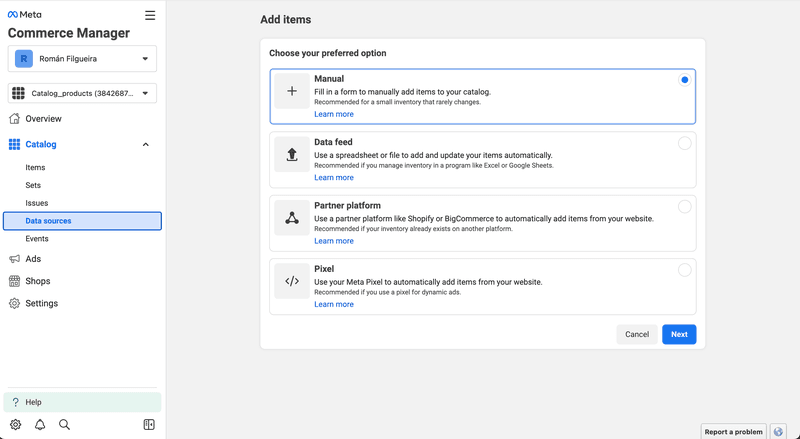Click the Shops storefront icon
This screenshot has width=800, height=439.
pyautogui.click(x=15, y=281)
